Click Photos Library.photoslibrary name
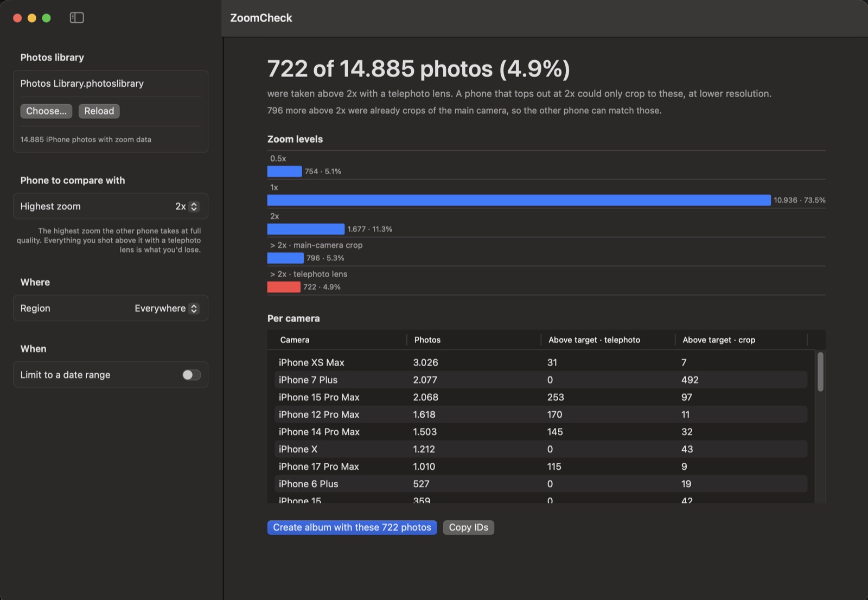Image resolution: width=868 pixels, height=600 pixels. click(82, 84)
